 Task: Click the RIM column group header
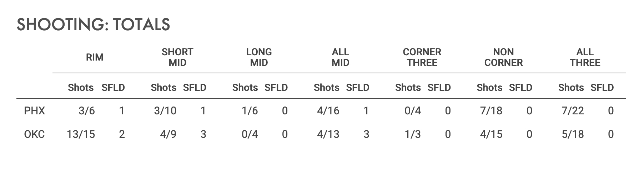point(95,57)
